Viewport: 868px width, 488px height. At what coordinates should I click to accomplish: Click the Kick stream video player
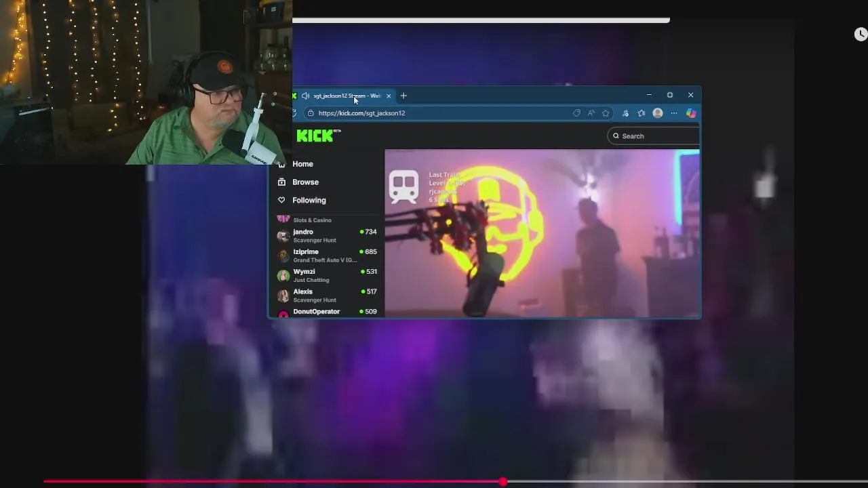click(542, 233)
